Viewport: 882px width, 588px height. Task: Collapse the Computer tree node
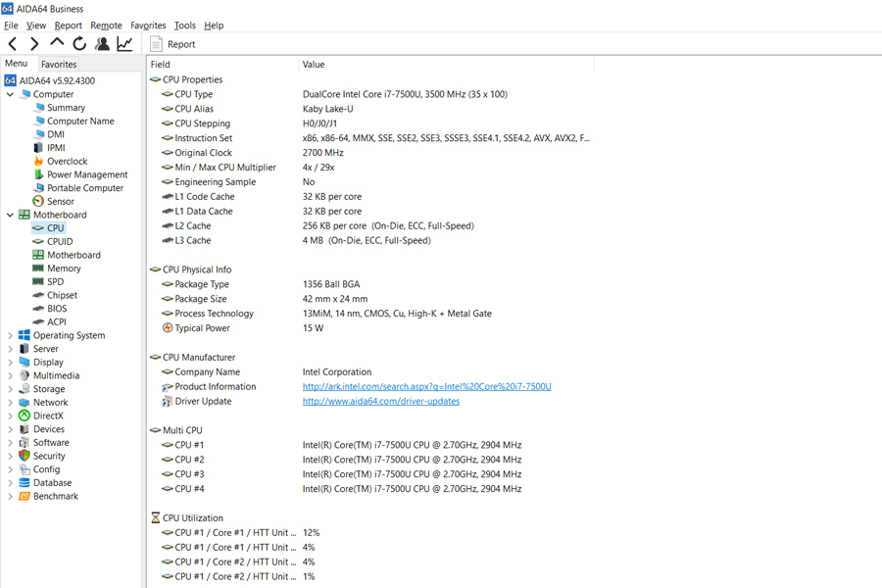tap(10, 94)
